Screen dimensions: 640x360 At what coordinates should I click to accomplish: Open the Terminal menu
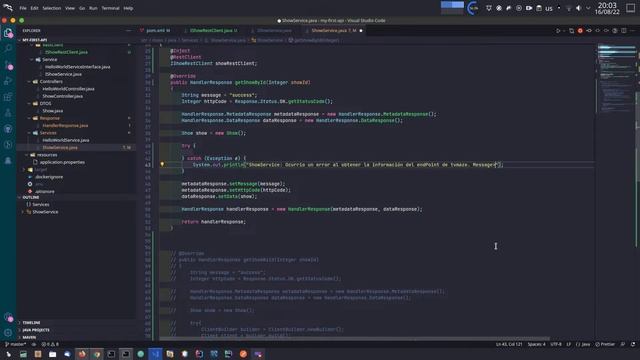(x=110, y=8)
